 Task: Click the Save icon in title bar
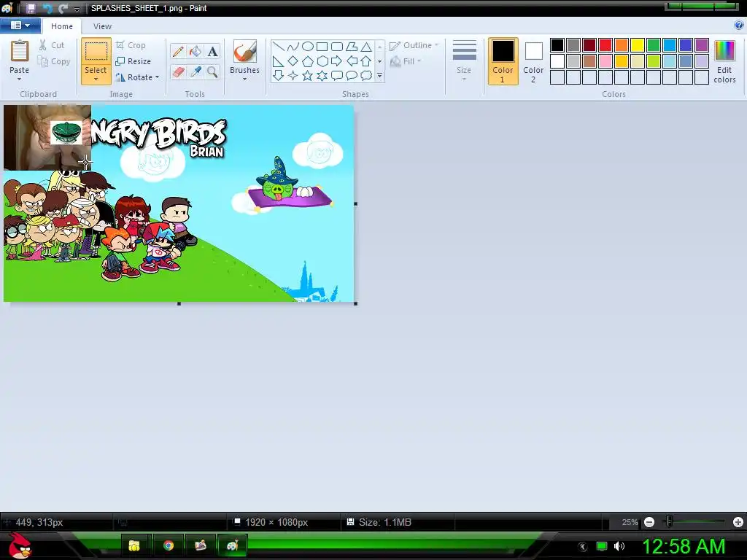coord(31,8)
